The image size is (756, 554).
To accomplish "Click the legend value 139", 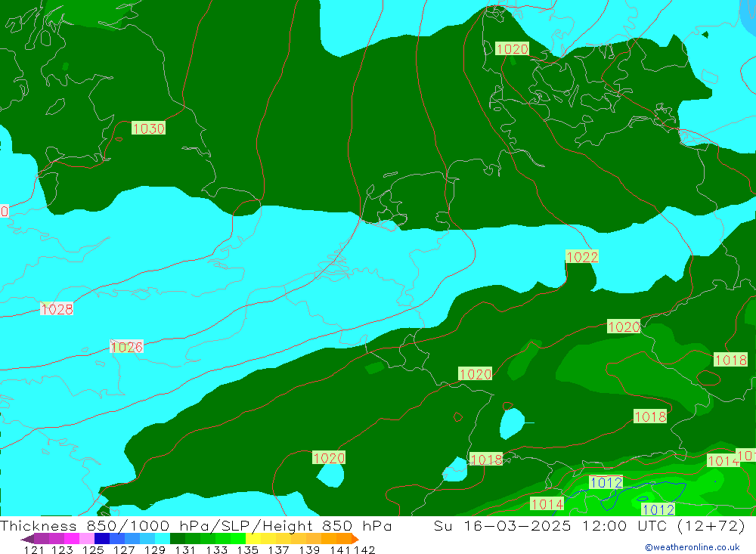I will (309, 549).
